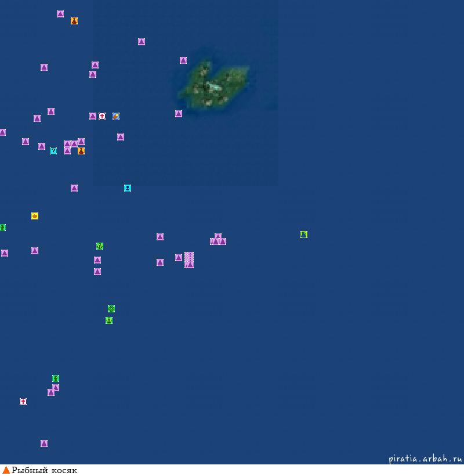Click the orange triangle legend icon
Screen dimensions: 464x476
pos(6,470)
